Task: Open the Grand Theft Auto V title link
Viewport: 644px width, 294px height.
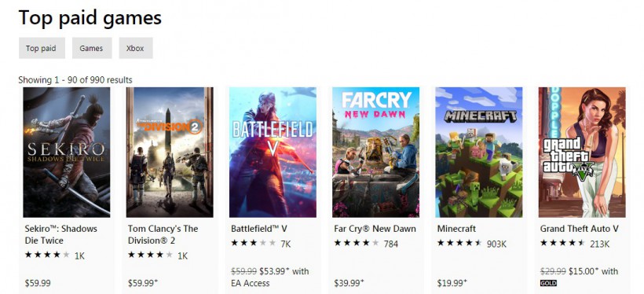Action: 579,229
